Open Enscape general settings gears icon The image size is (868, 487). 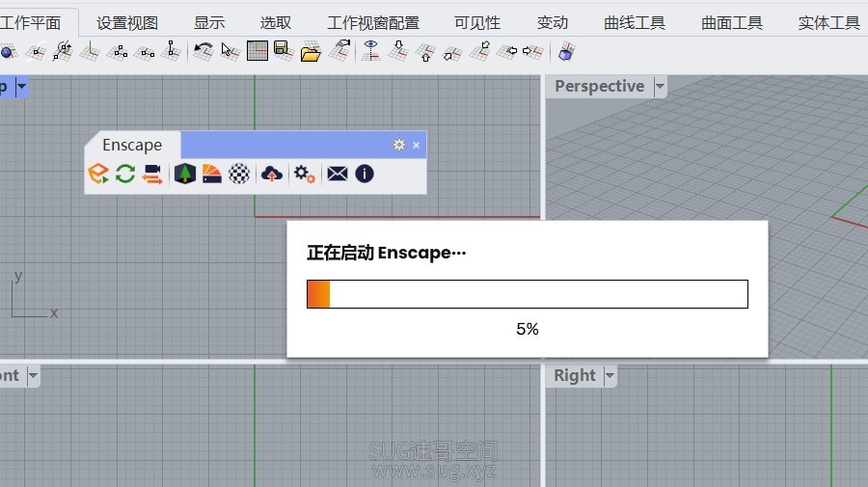(305, 174)
